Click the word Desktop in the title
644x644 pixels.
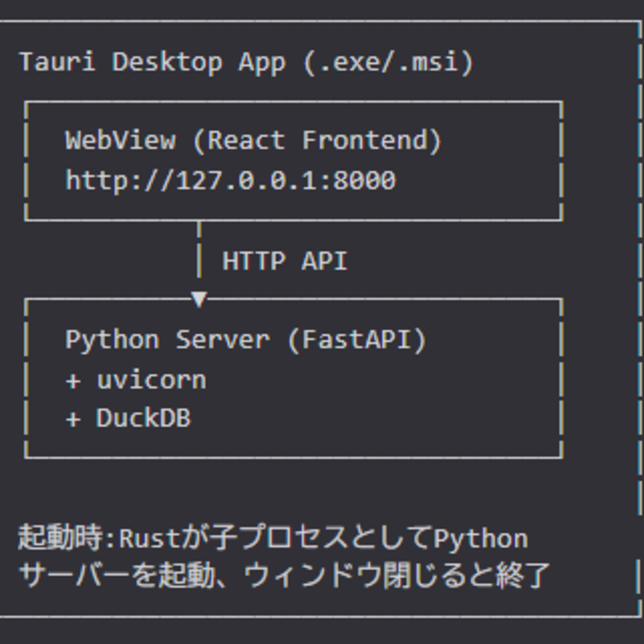point(167,62)
